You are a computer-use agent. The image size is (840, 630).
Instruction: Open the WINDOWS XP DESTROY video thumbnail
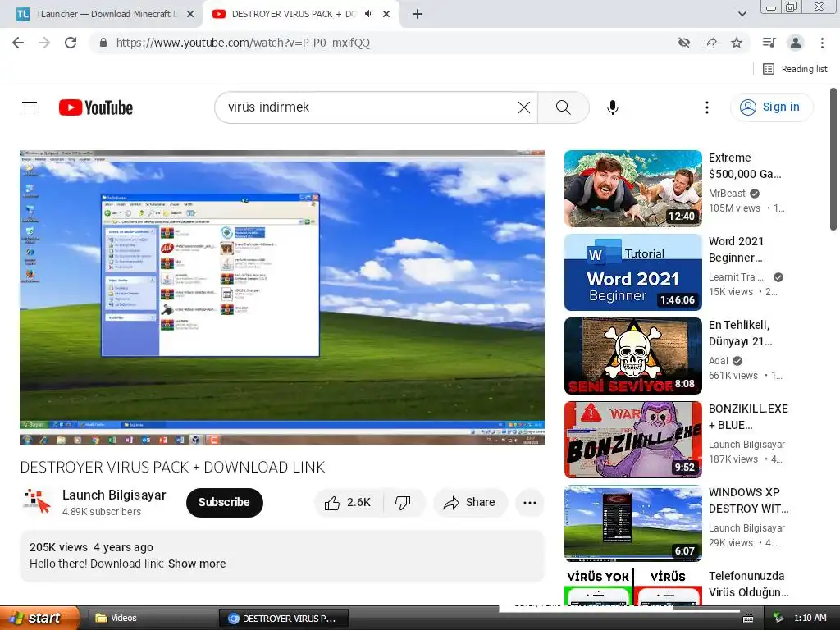[632, 523]
